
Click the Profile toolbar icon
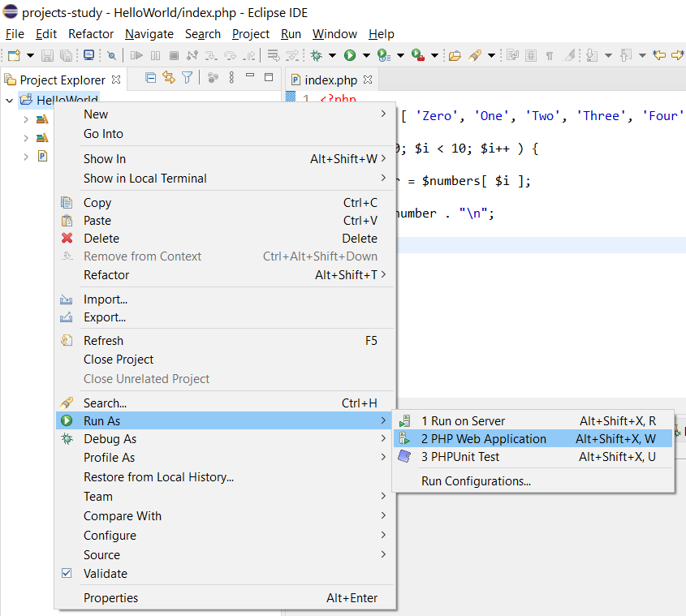pos(384,55)
